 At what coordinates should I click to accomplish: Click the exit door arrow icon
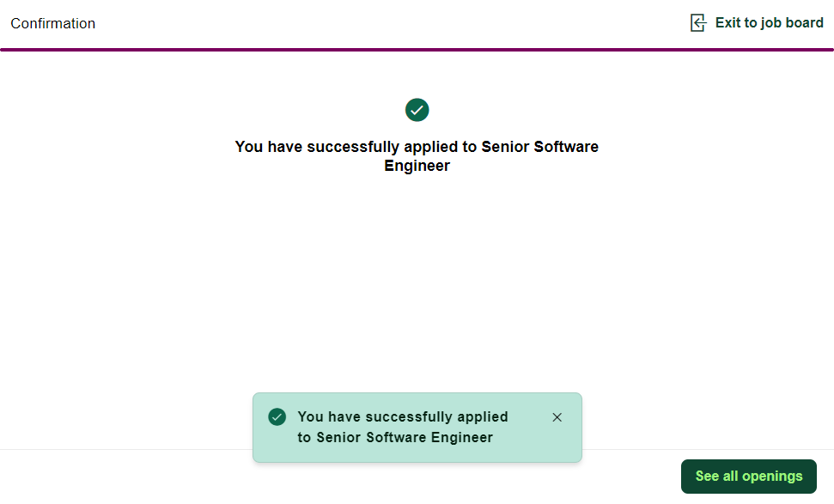(698, 23)
